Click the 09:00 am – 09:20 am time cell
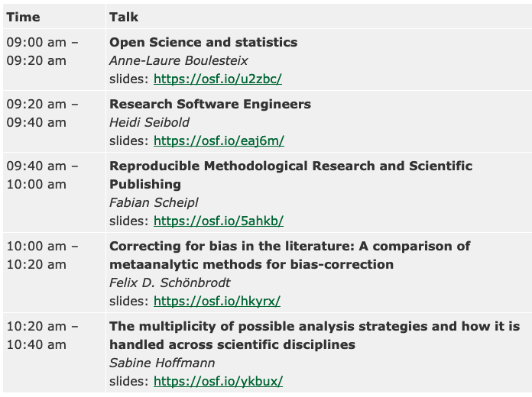The image size is (532, 397). coord(42,52)
